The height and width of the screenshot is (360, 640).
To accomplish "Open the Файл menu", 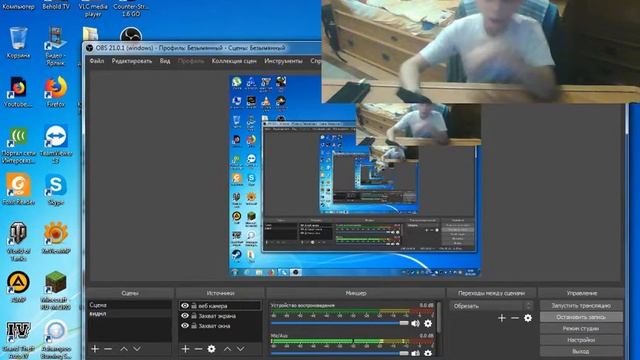I will (x=97, y=61).
